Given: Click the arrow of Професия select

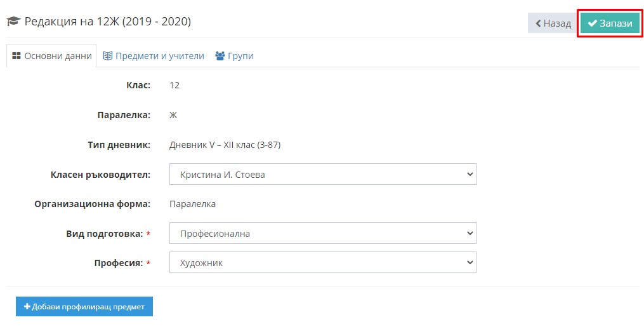Looking at the screenshot, I should (x=470, y=262).
